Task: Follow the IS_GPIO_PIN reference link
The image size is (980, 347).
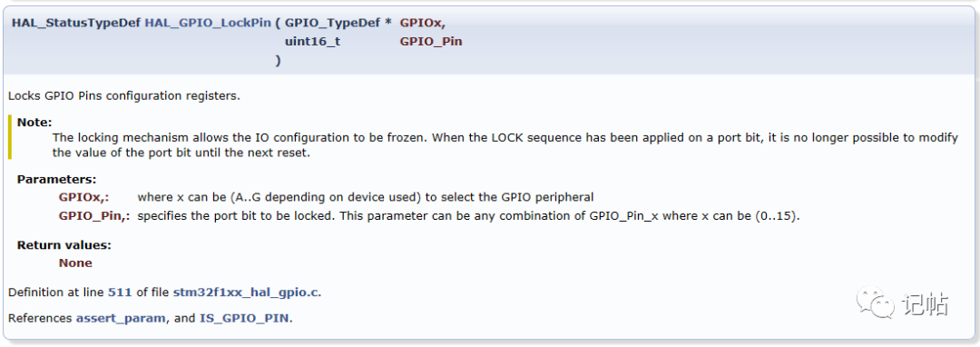Action: tap(244, 318)
